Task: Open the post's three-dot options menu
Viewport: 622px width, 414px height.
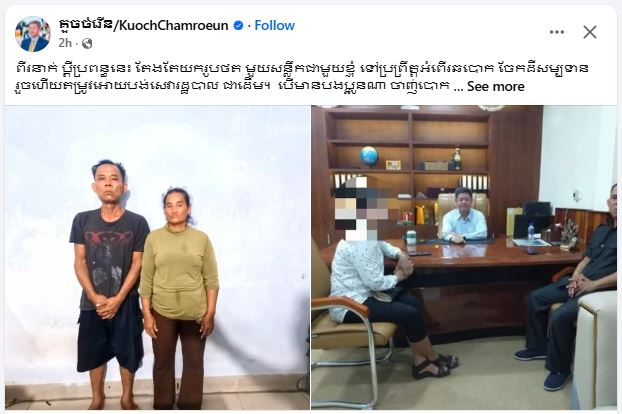Action: pyautogui.click(x=557, y=32)
